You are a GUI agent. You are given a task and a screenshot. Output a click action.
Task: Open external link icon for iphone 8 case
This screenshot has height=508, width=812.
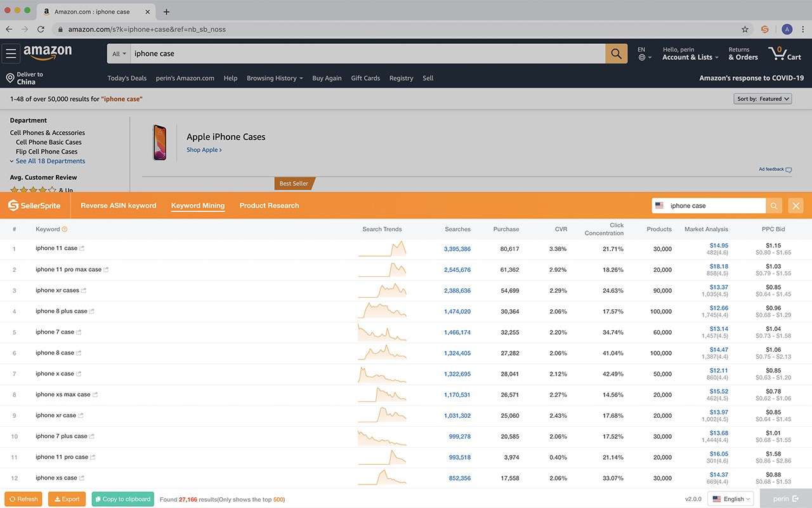pos(79,353)
